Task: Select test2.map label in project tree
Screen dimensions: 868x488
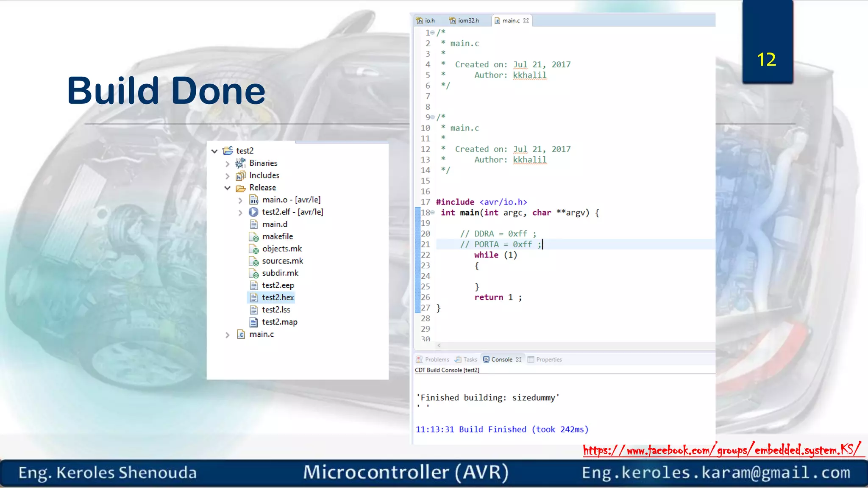Action: point(280,322)
